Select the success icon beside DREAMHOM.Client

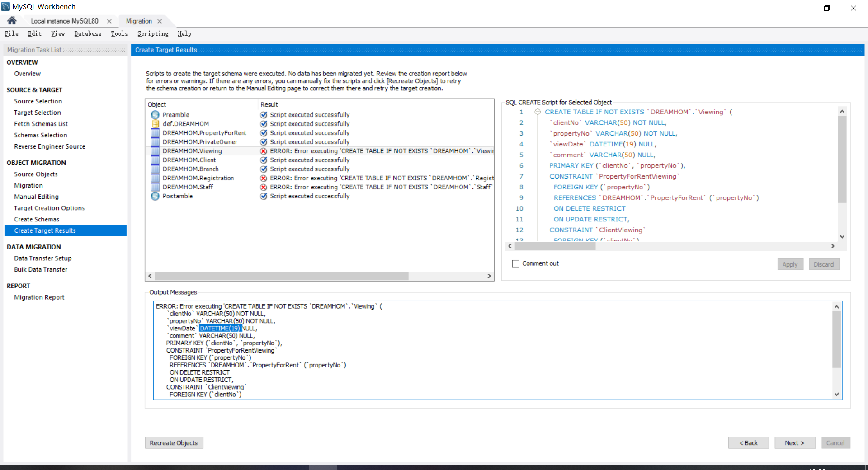pyautogui.click(x=264, y=160)
